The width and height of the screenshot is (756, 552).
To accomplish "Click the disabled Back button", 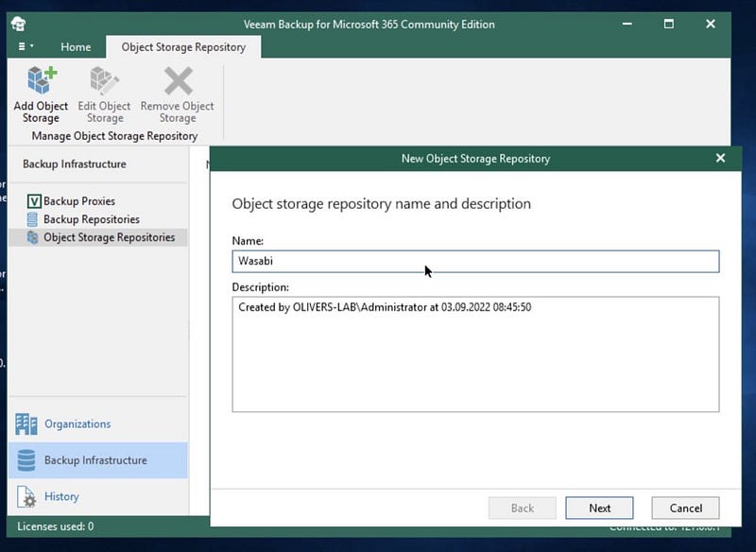I will pos(523,509).
